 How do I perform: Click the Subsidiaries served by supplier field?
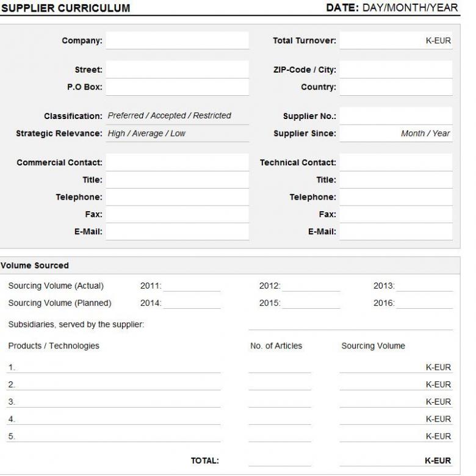point(350,325)
